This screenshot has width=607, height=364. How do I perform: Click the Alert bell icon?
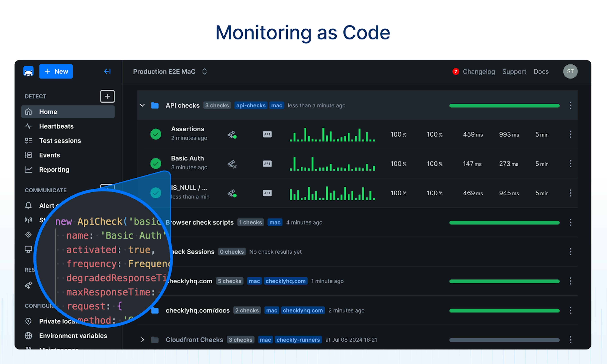coord(28,205)
